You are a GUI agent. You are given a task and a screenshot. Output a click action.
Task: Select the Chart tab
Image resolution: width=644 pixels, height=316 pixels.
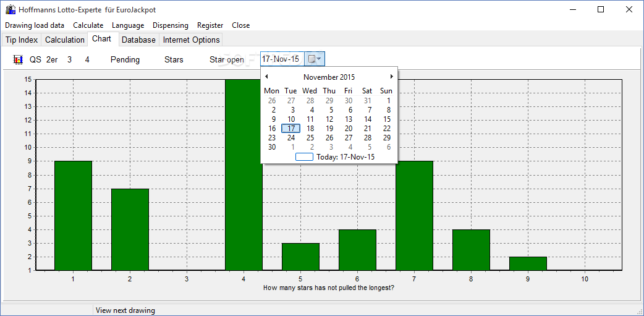(x=102, y=38)
